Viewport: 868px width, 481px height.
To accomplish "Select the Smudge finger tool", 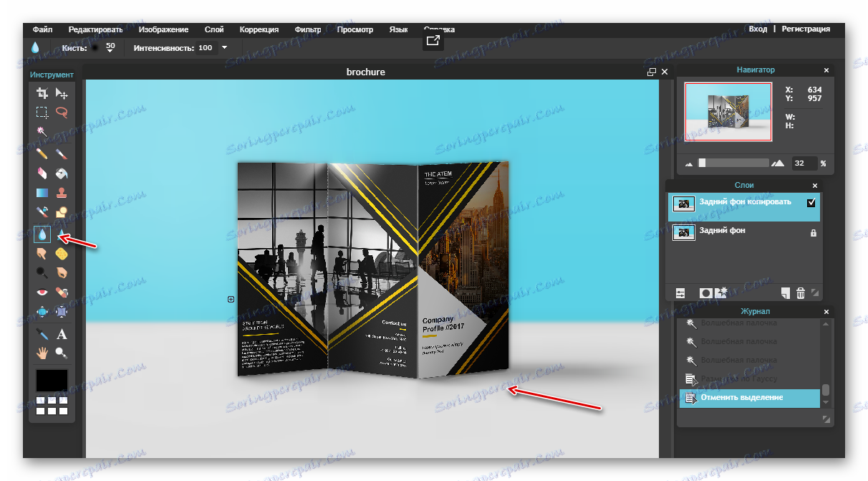I will (42, 253).
